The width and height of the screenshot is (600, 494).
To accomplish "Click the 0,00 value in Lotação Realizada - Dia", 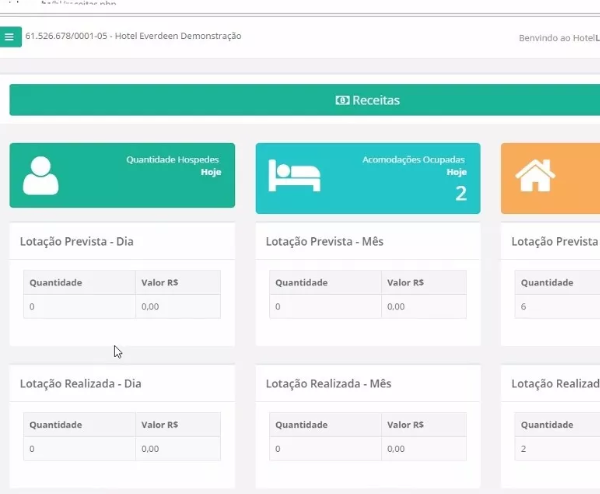I will (151, 449).
